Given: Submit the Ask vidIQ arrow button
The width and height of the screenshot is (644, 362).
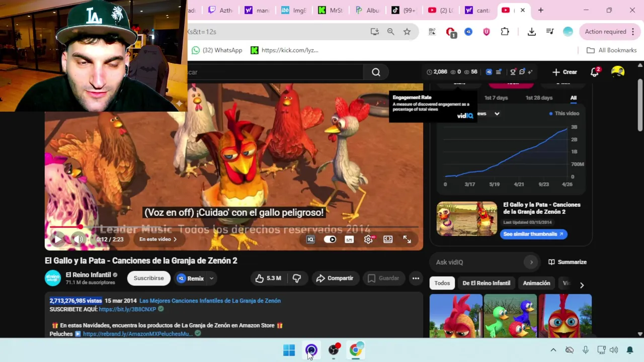Looking at the screenshot, I should click(x=531, y=262).
